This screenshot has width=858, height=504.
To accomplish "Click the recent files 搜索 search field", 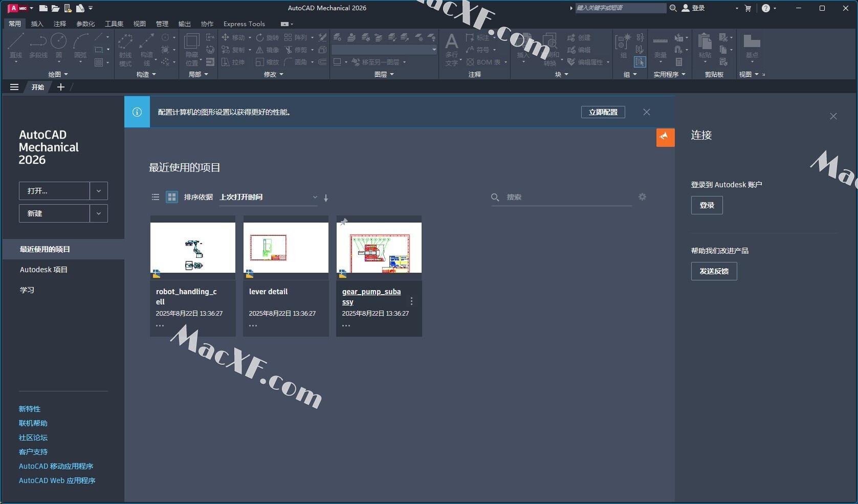I will [x=561, y=197].
